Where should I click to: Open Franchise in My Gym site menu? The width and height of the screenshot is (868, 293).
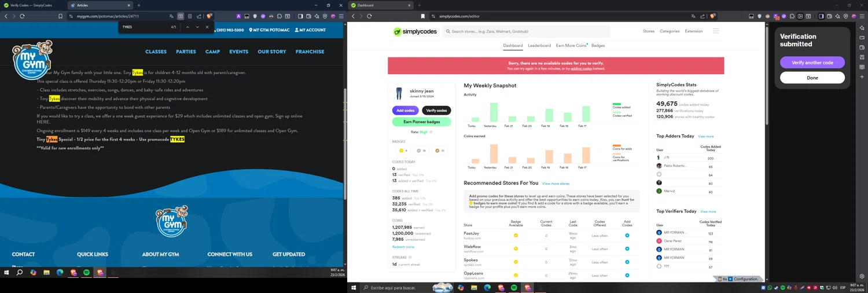click(310, 52)
